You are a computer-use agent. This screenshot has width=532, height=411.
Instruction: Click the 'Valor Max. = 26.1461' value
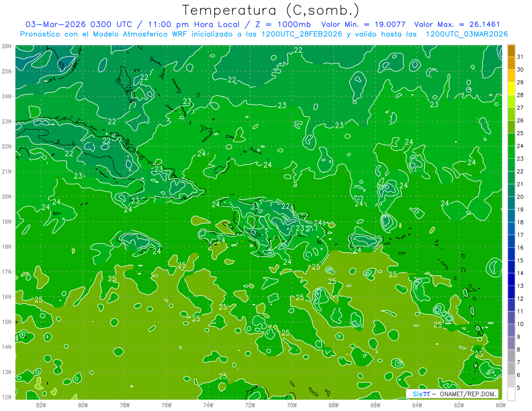(458, 24)
